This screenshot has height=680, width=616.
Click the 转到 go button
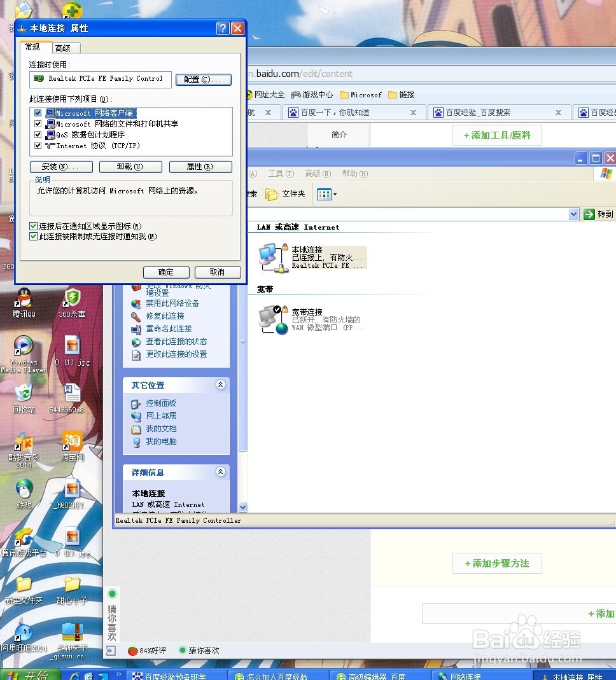click(x=598, y=214)
